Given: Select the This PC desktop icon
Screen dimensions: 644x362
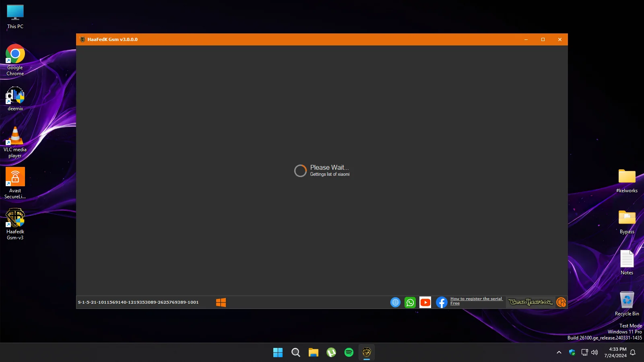Looking at the screenshot, I should tap(15, 17).
